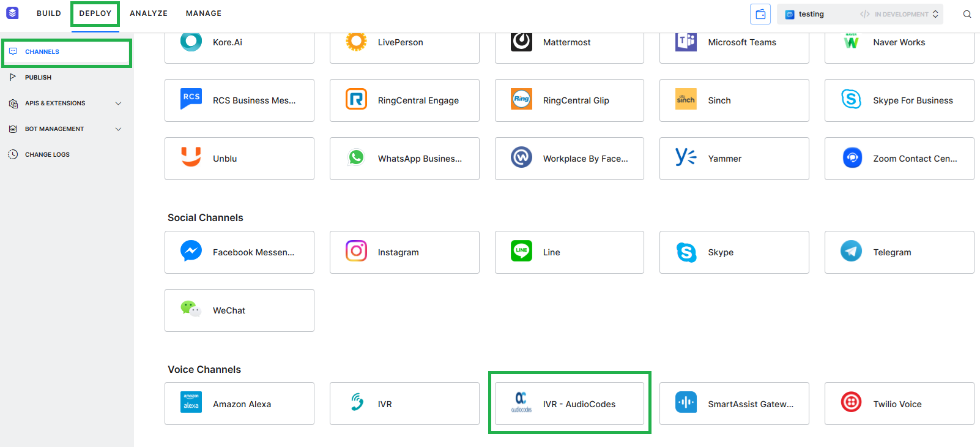The height and width of the screenshot is (447, 980).
Task: Click the SmartAssist Gatew... label
Action: [751, 404]
